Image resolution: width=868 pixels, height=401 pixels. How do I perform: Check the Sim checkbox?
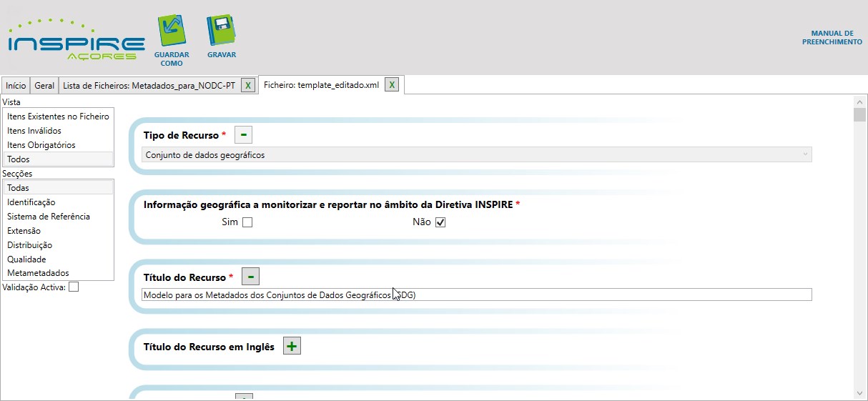(x=247, y=222)
